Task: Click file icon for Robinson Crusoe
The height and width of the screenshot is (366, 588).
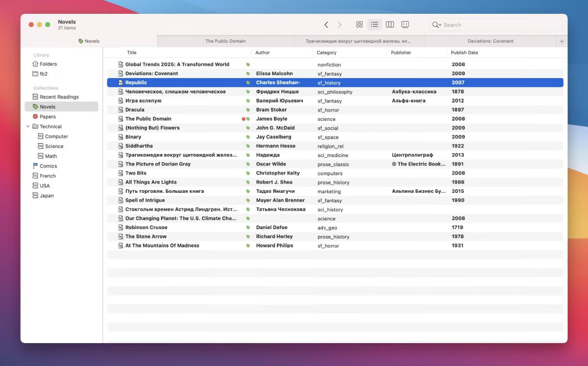Action: [121, 228]
